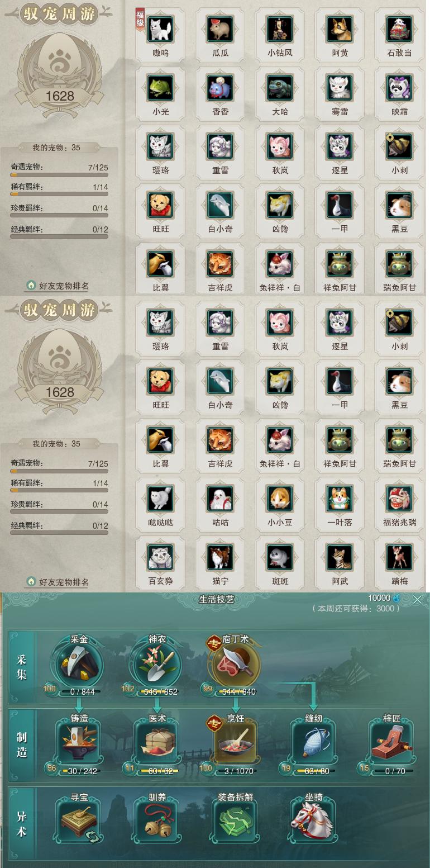The image size is (430, 868).
Task: Open the 铸造 forging skill
Action: 79,743
